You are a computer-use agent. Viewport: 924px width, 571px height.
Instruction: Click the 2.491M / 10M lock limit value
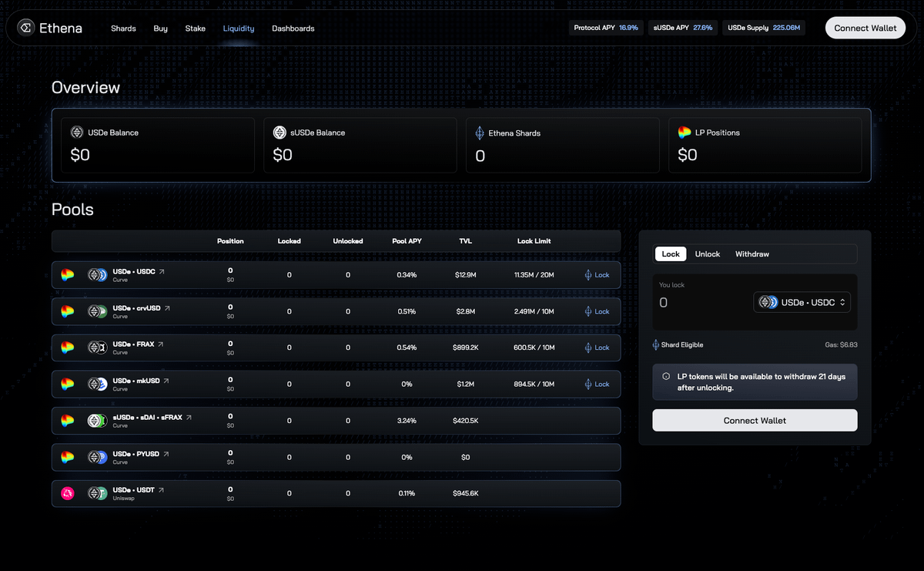(534, 311)
